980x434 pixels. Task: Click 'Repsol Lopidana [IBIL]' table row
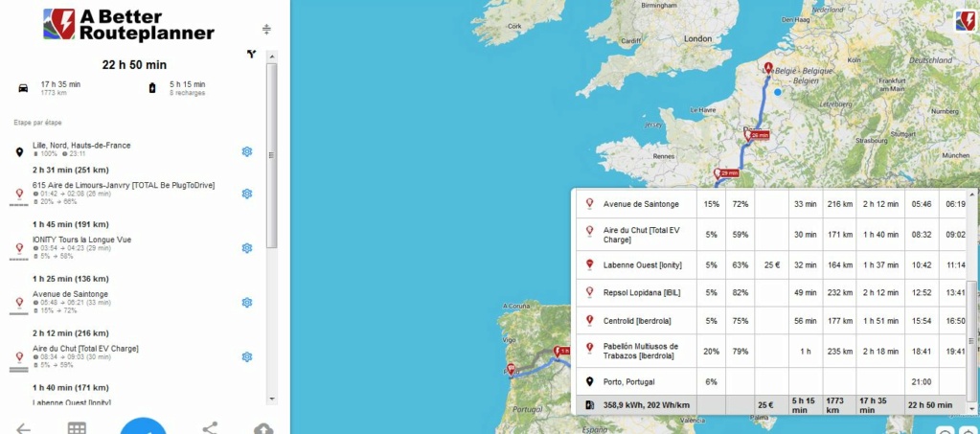point(770,292)
